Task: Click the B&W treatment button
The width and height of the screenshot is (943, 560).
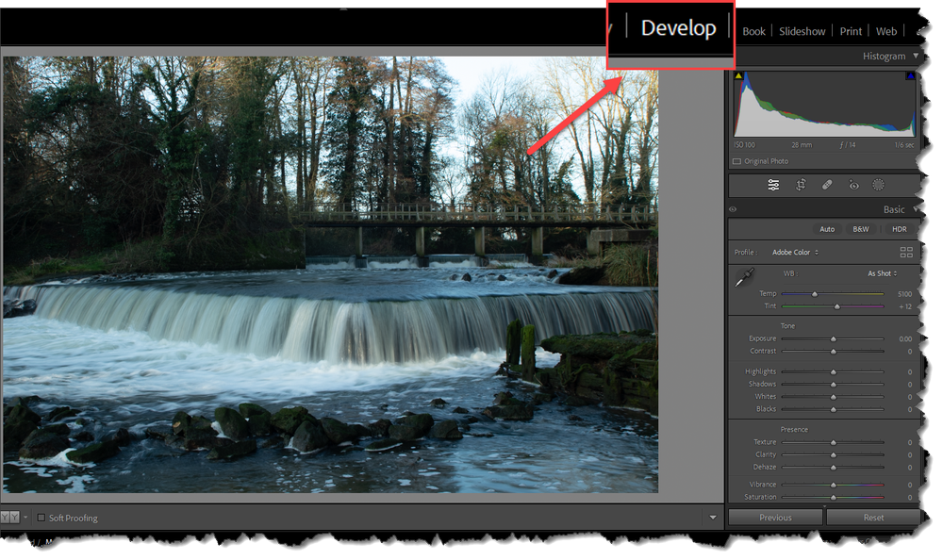Action: point(861,229)
